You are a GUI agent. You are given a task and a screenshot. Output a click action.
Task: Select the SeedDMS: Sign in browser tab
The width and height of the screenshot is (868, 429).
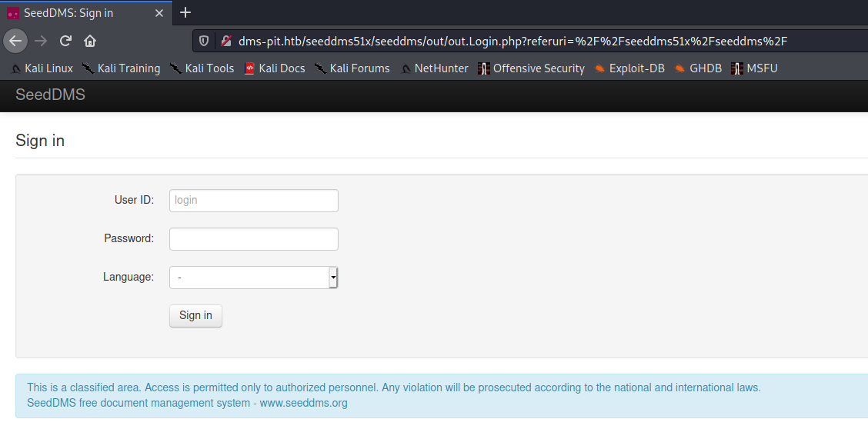[x=86, y=13]
